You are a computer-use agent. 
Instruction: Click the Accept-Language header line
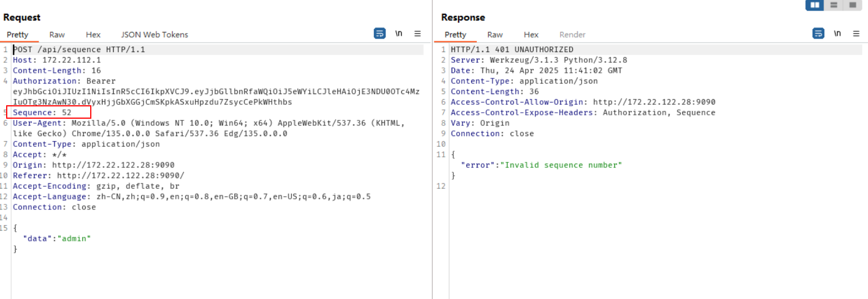click(192, 197)
